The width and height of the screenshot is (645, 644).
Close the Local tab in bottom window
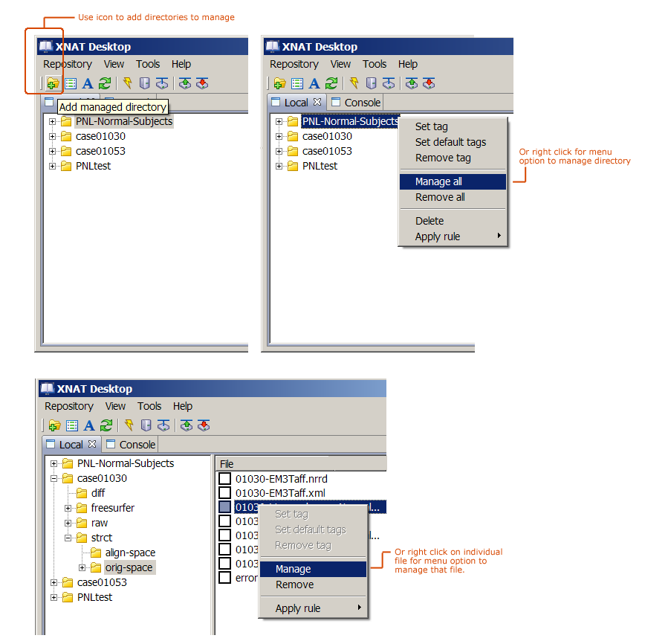coord(92,444)
